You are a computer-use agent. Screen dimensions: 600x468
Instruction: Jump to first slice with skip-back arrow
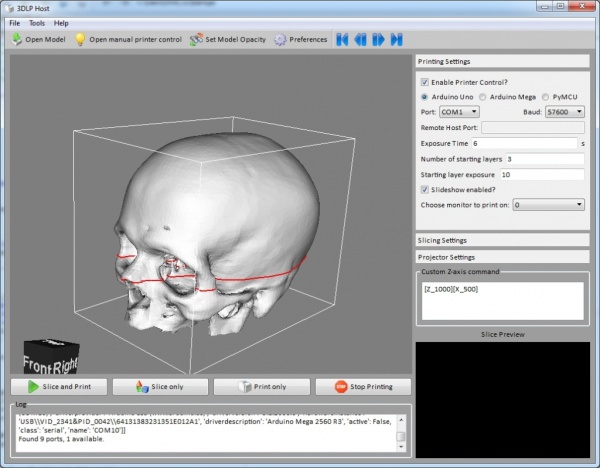[x=342, y=40]
